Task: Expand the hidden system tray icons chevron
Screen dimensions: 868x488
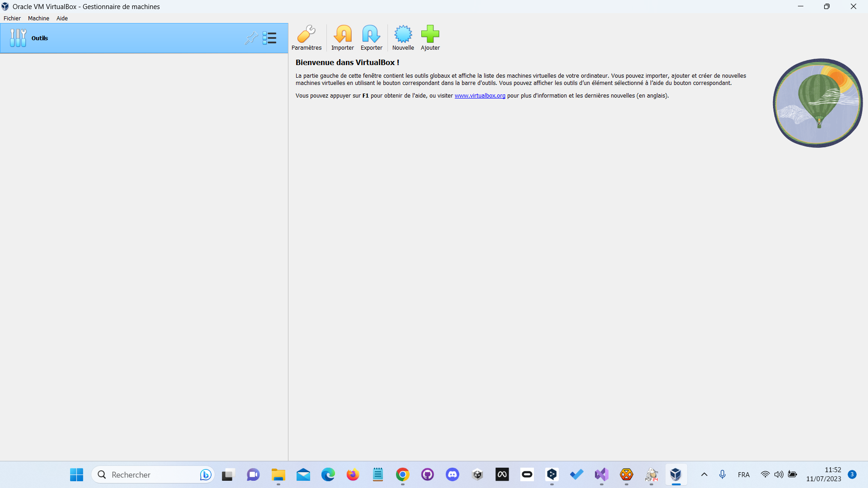Action: (704, 474)
